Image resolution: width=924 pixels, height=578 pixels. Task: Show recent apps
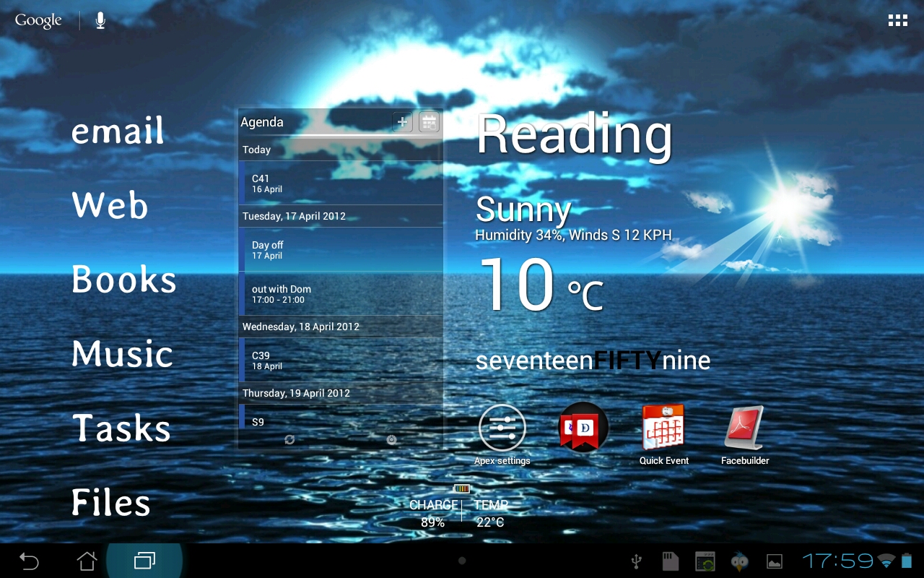click(144, 561)
